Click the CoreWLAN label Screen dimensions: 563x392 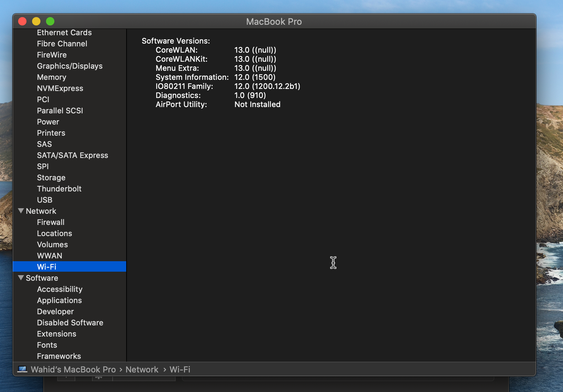tap(177, 50)
